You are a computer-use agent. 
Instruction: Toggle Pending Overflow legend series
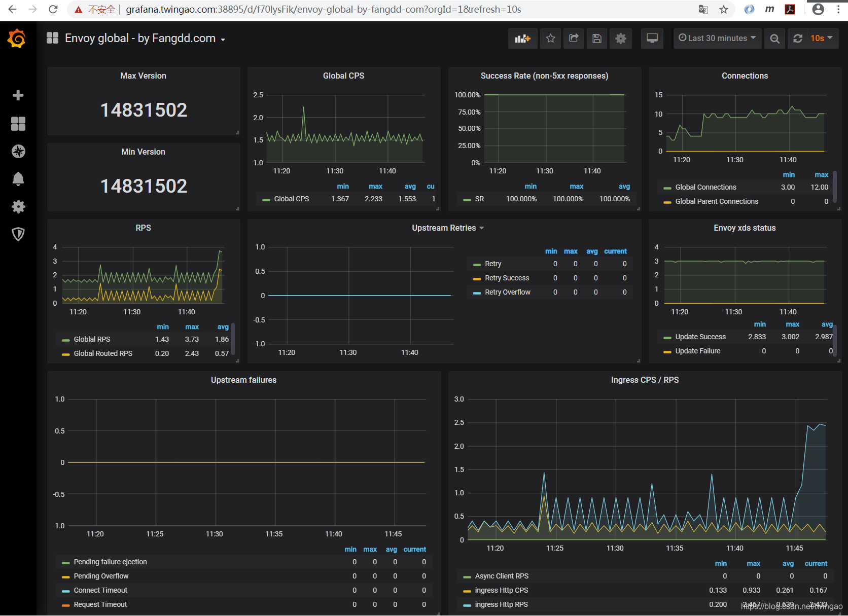pyautogui.click(x=101, y=576)
